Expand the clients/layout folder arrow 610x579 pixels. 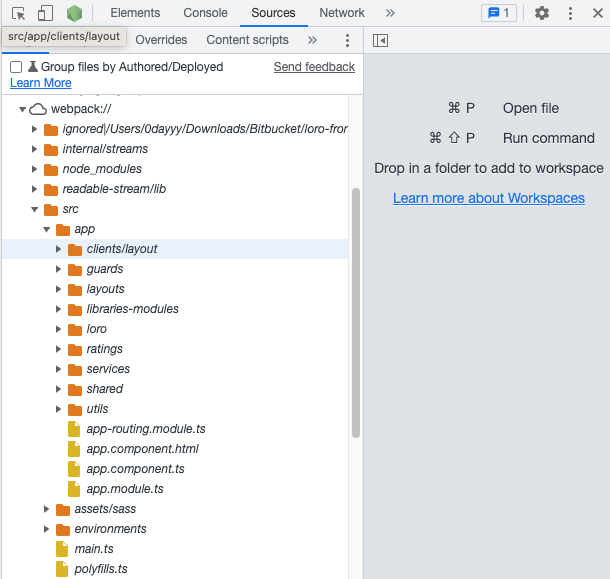point(58,249)
